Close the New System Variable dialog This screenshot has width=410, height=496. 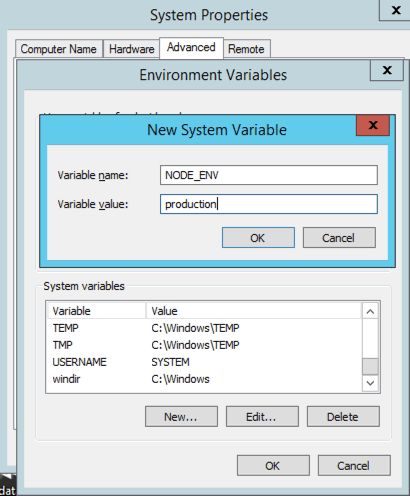click(x=373, y=125)
